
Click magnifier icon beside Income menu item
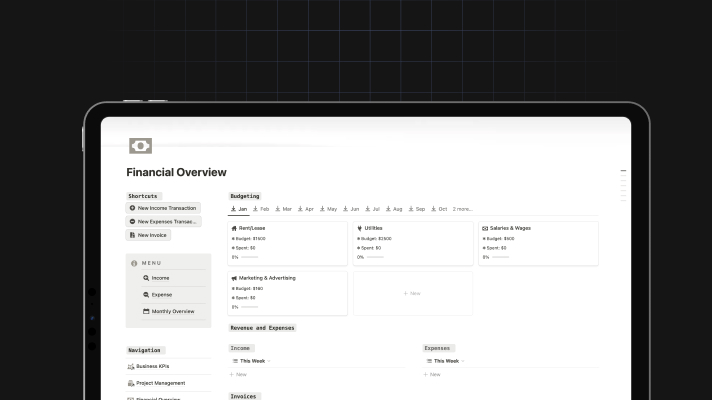click(x=146, y=278)
